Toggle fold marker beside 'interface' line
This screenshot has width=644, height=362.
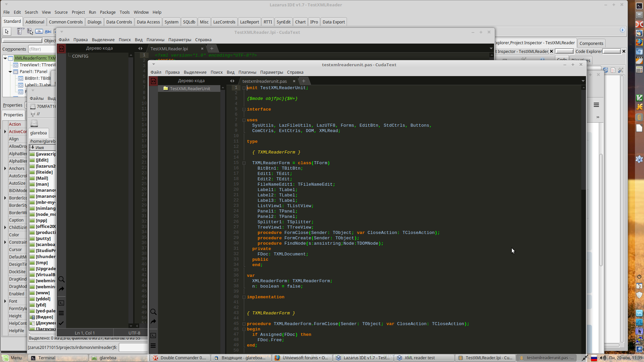244,110
